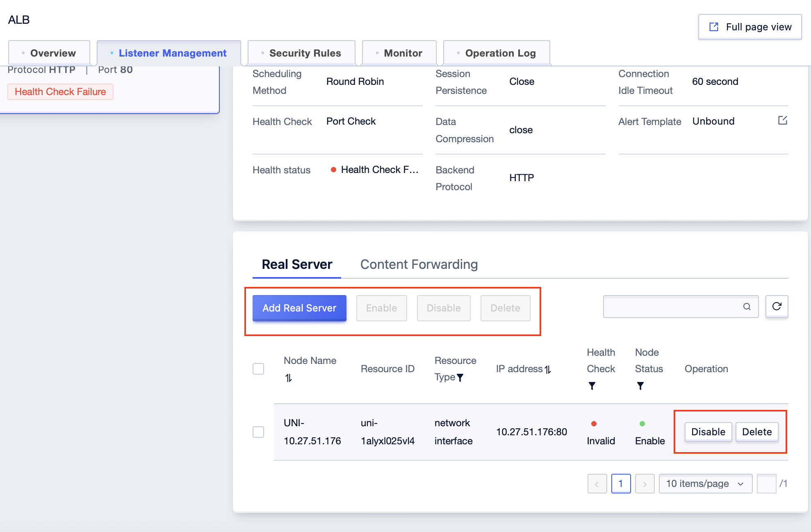Viewport: 811px width, 532px height.
Task: Select the Listener Management tab
Action: click(x=169, y=53)
